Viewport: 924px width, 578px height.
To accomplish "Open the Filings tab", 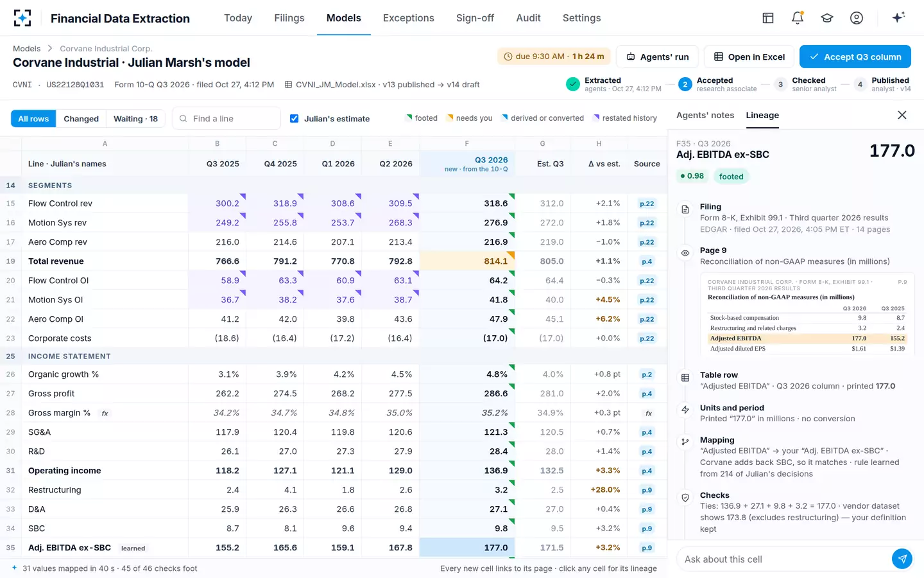I will tap(289, 18).
